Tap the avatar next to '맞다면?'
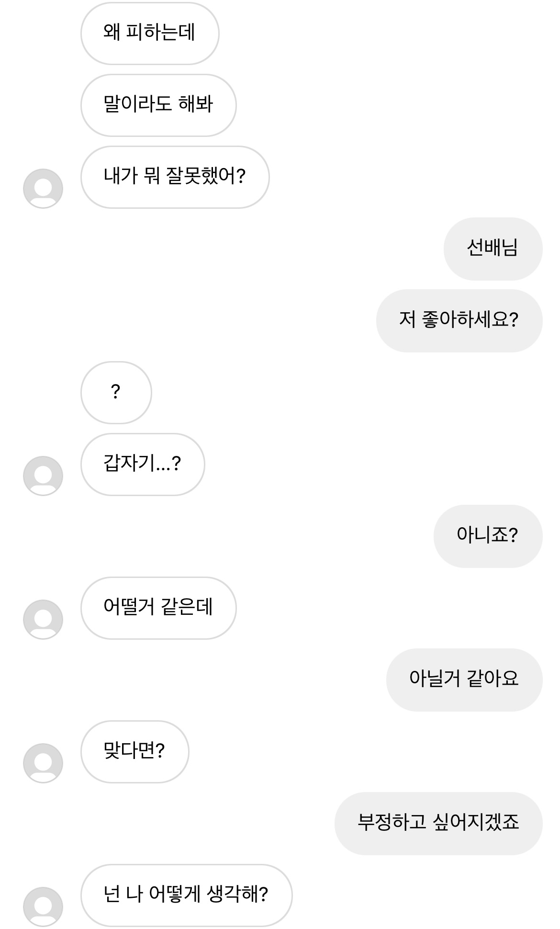Screen dimensions: 560x929 [x=43, y=763]
